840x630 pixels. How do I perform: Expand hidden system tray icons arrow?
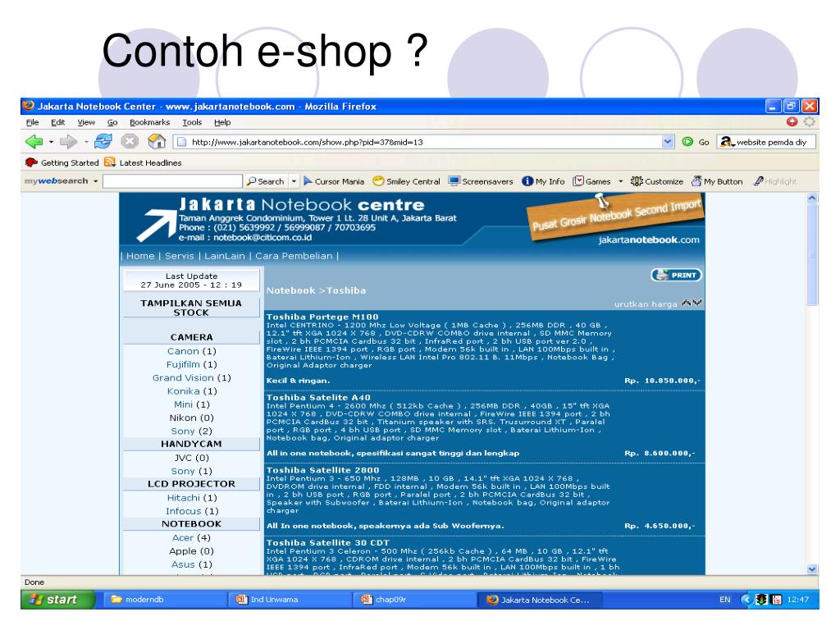pyautogui.click(x=745, y=600)
